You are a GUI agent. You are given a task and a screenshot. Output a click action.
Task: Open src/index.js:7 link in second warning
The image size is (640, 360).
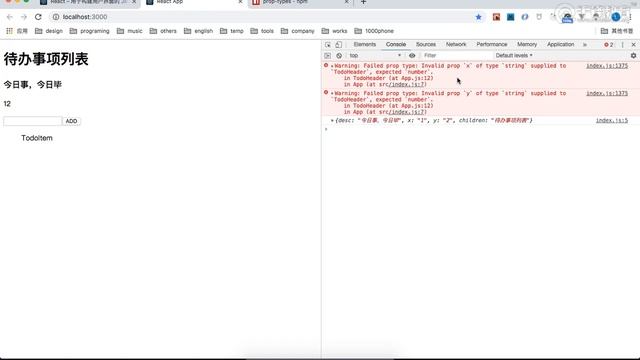coord(406,112)
